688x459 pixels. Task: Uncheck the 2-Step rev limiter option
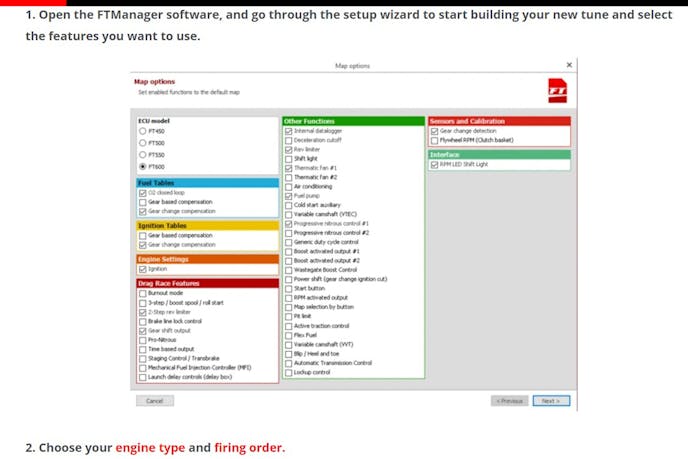[142, 312]
